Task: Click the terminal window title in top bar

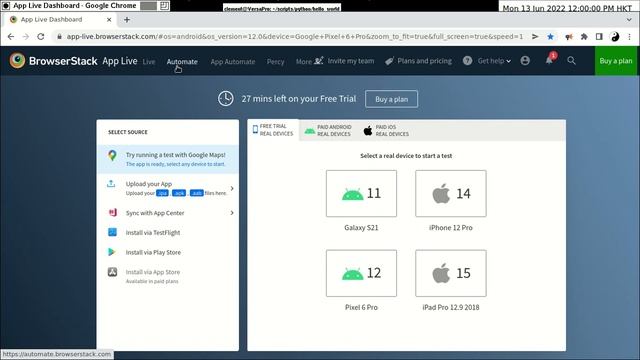Action: pyautogui.click(x=282, y=8)
